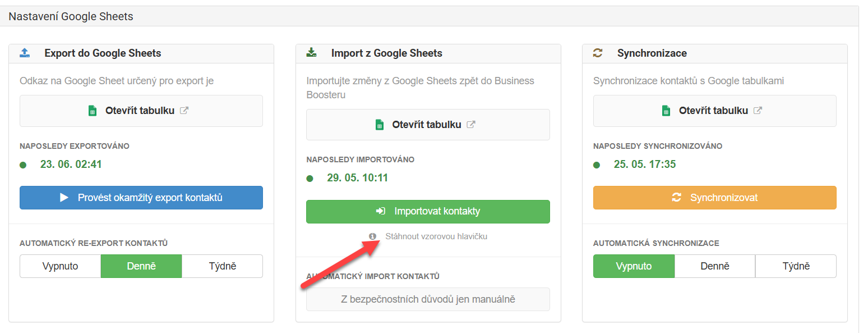The width and height of the screenshot is (868, 333).
Task: Click the Naposledy exportováno label
Action: click(75, 146)
